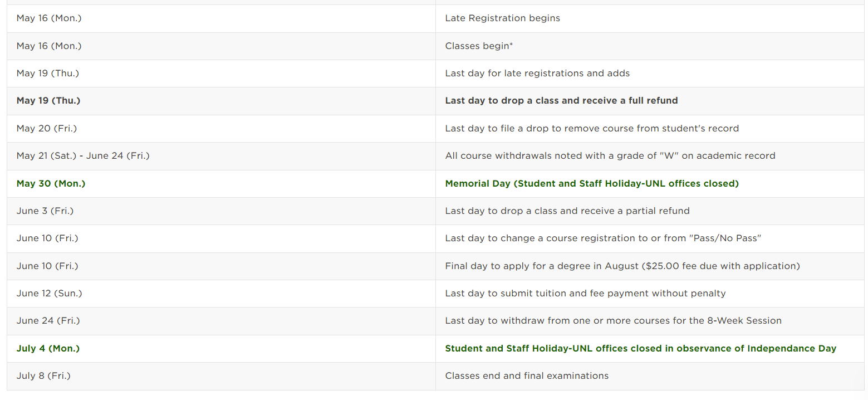Screen dimensions: 868x400
Task: Select the "May 20 (Fri.)" date cell
Action: (47, 129)
